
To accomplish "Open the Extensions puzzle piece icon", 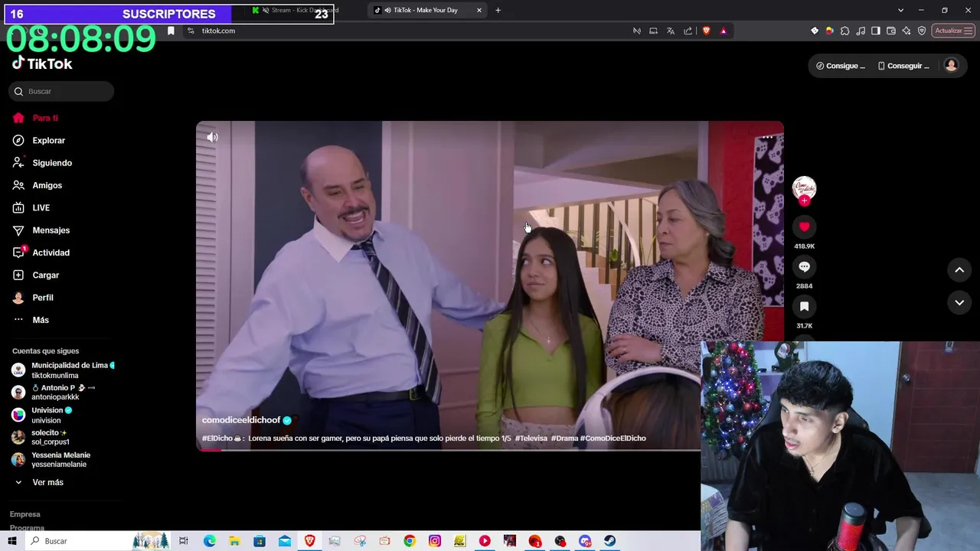I will (x=844, y=31).
